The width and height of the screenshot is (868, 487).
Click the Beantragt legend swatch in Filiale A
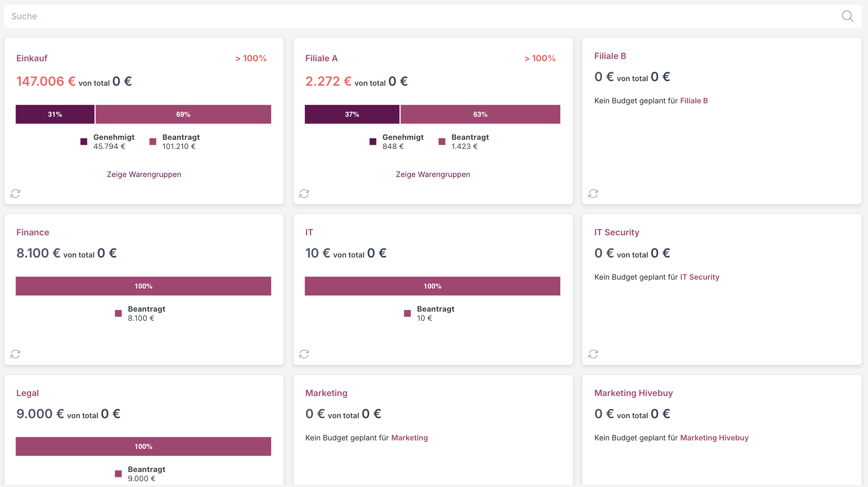tap(442, 142)
